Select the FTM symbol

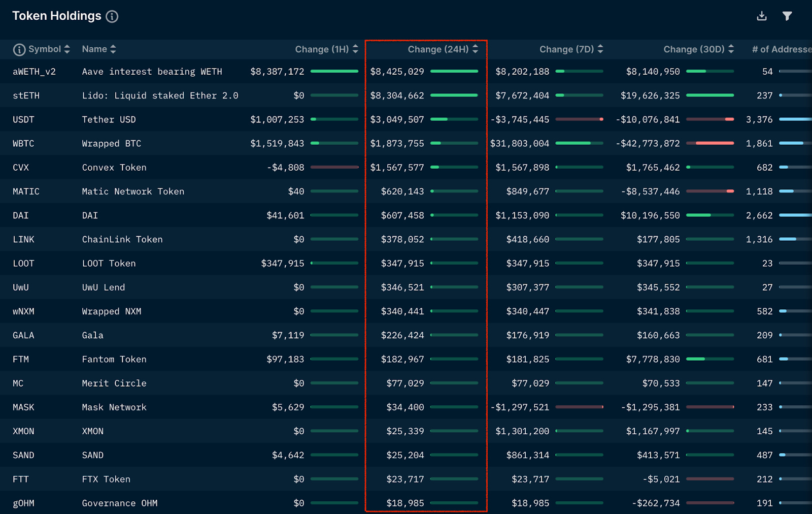click(21, 359)
